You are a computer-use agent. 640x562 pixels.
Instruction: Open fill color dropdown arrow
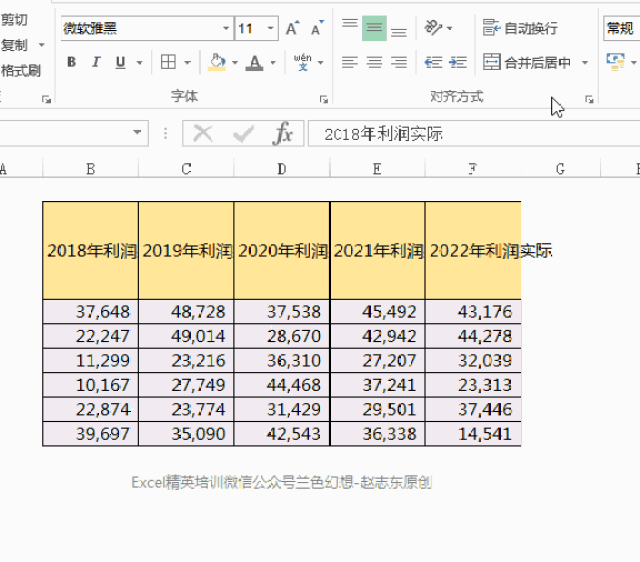[x=235, y=62]
